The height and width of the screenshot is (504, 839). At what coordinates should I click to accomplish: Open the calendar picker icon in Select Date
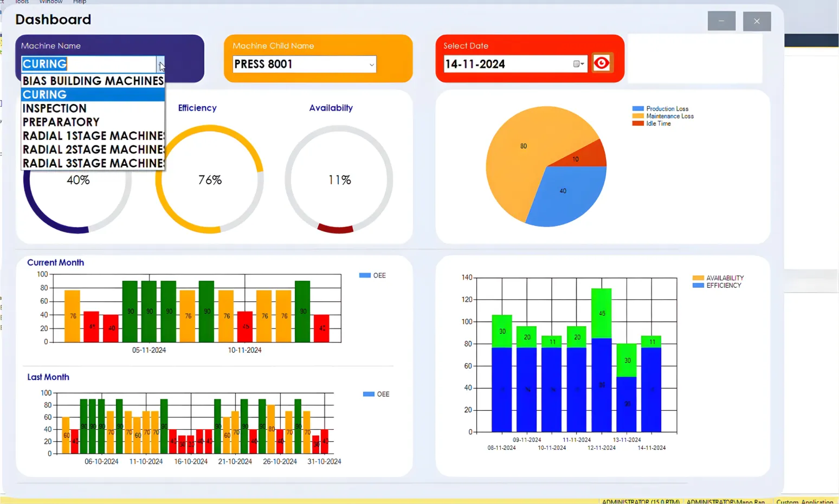(x=576, y=64)
